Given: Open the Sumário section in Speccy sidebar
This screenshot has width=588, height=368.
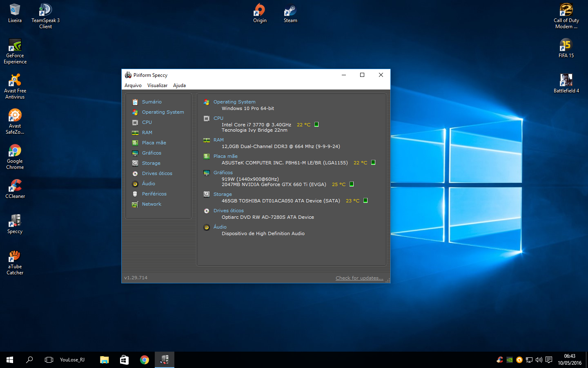Looking at the screenshot, I should click(x=151, y=102).
